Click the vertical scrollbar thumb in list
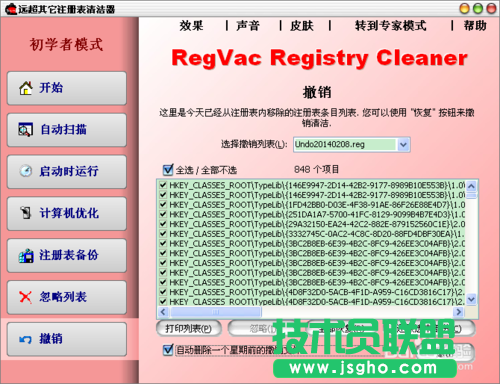Screen dimensions: 500x384 click(x=471, y=195)
